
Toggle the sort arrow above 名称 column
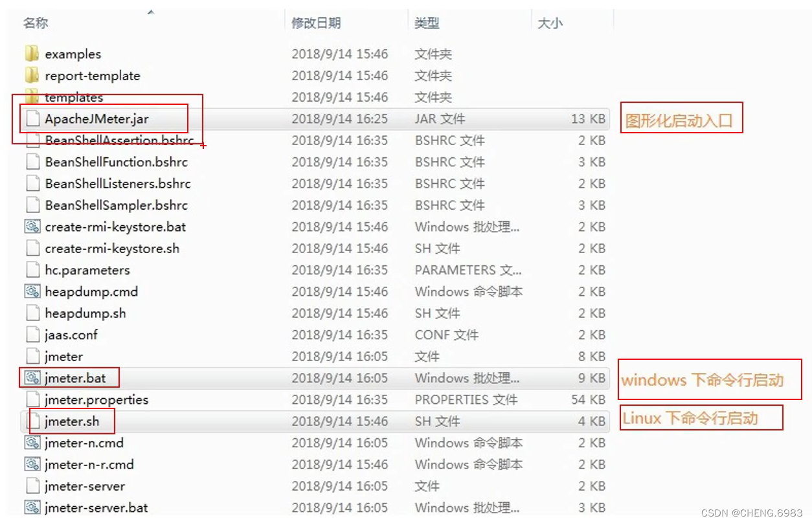coord(151,12)
